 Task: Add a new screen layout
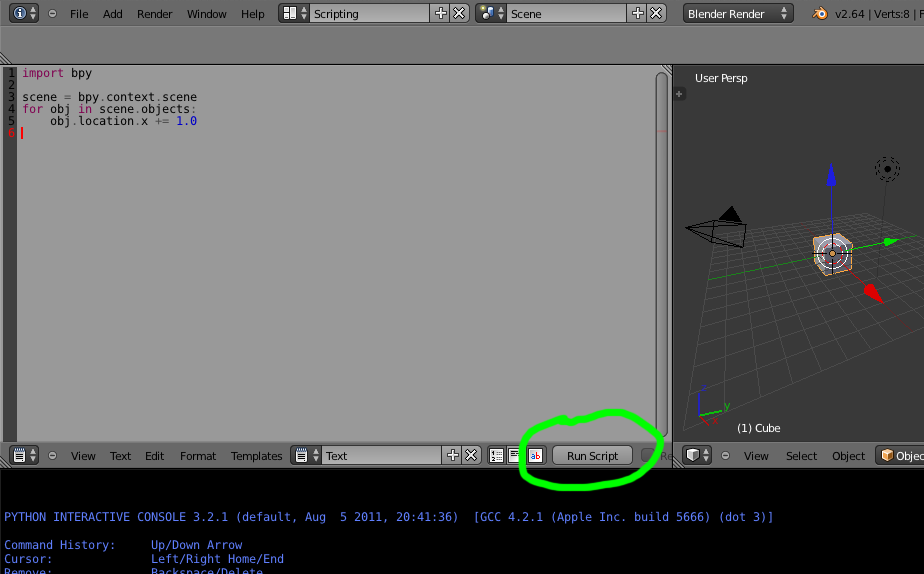point(440,14)
